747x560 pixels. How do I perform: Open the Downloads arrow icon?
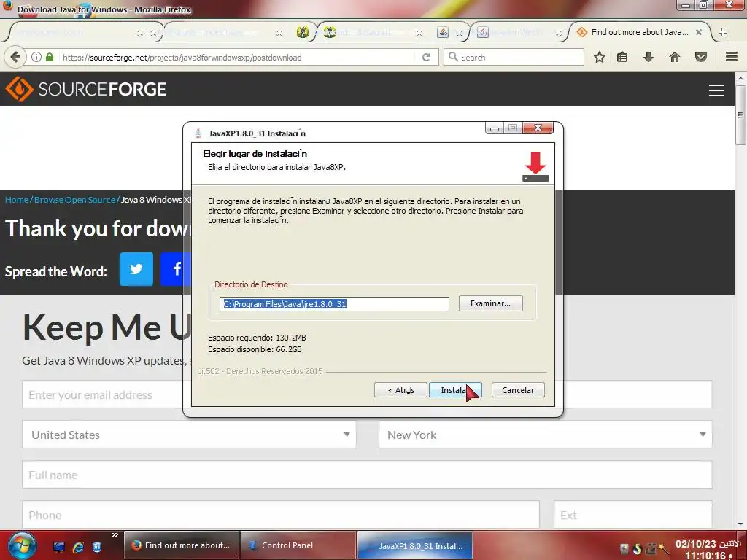[649, 57]
